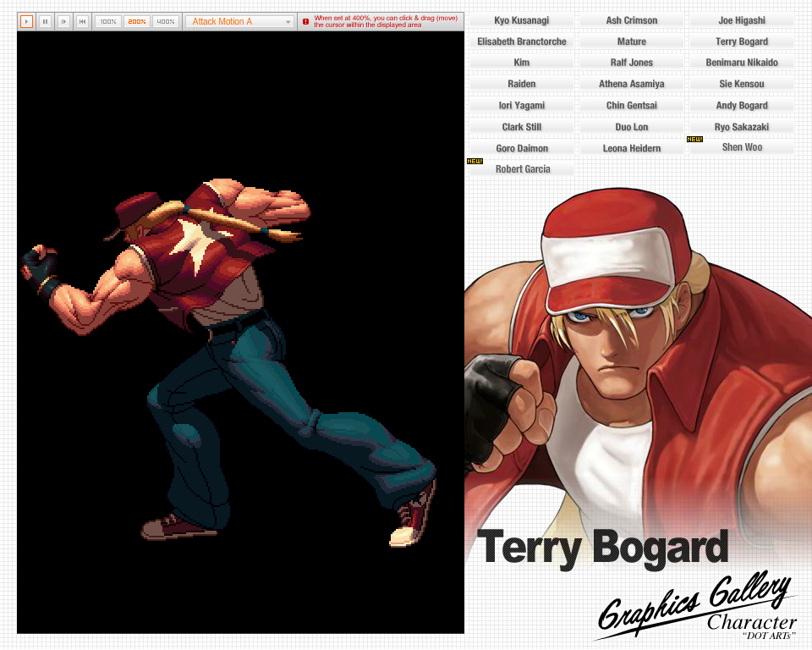Select character Kim
The width and height of the screenshot is (812, 650).
tap(522, 62)
